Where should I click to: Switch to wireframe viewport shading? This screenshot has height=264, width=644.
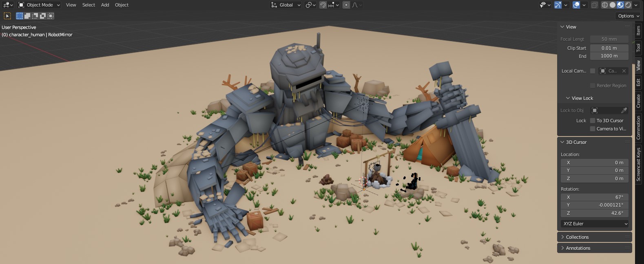tap(604, 5)
